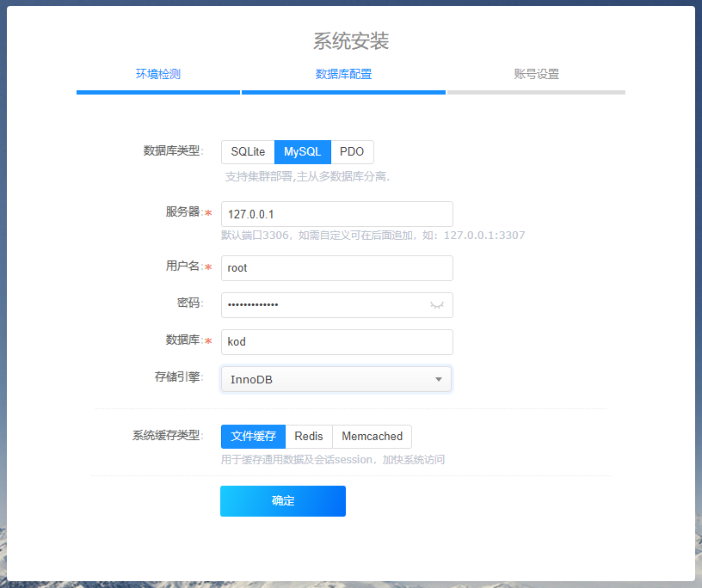Choose Redis as system cache type

point(309,437)
